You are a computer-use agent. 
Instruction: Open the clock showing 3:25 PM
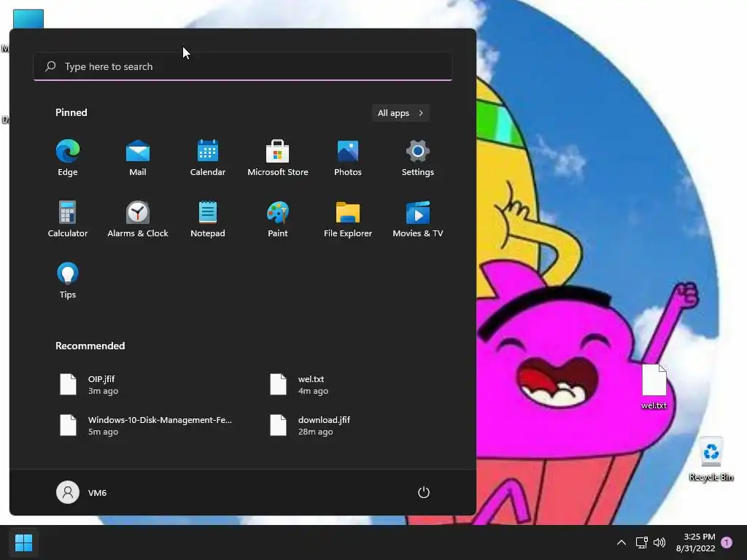pyautogui.click(x=695, y=542)
